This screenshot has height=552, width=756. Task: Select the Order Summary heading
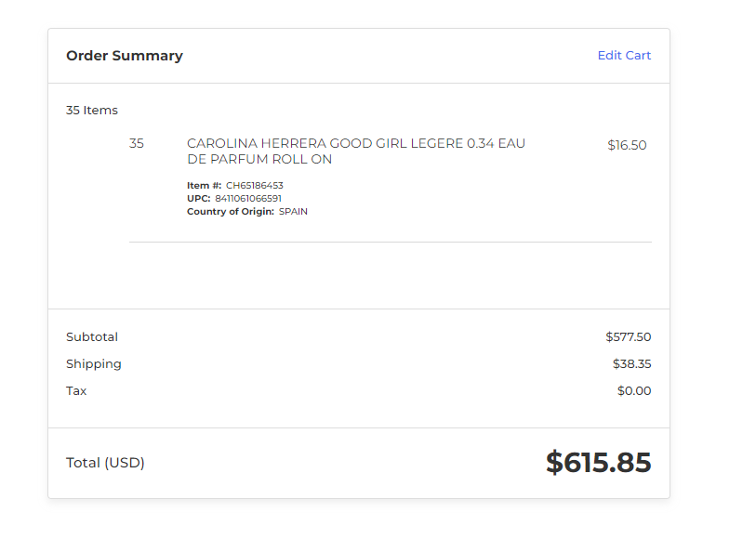125,56
